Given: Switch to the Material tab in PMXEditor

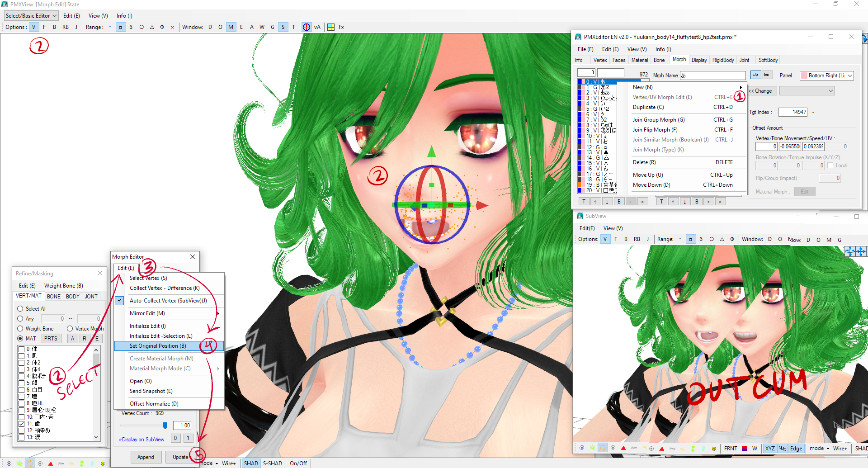Looking at the screenshot, I should coord(640,60).
